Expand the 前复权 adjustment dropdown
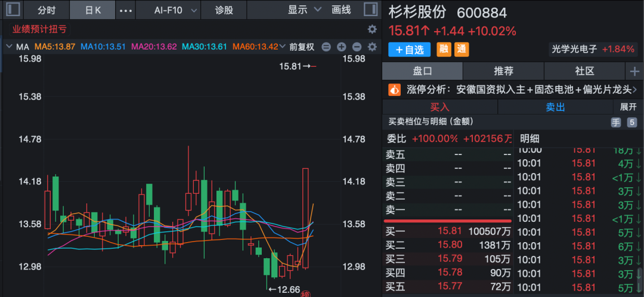Image resolution: width=644 pixels, height=297 pixels. click(x=302, y=47)
